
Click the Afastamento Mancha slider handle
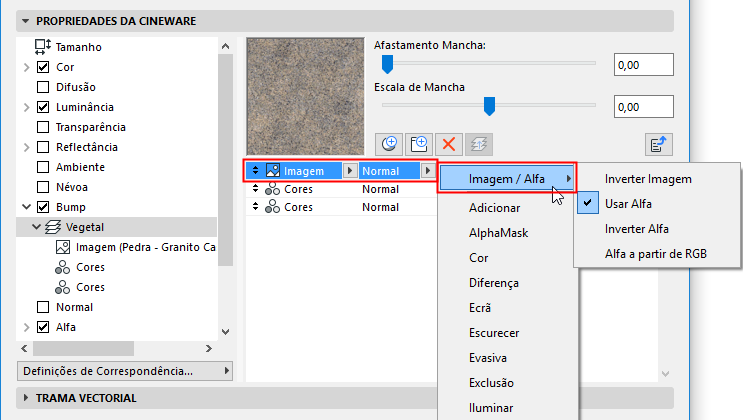point(388,64)
